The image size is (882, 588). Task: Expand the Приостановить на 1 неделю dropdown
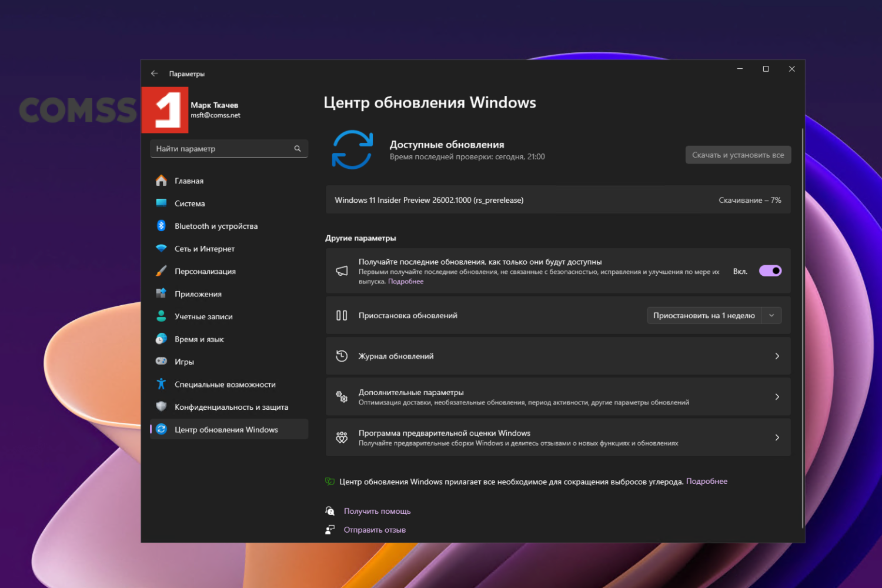pos(771,315)
